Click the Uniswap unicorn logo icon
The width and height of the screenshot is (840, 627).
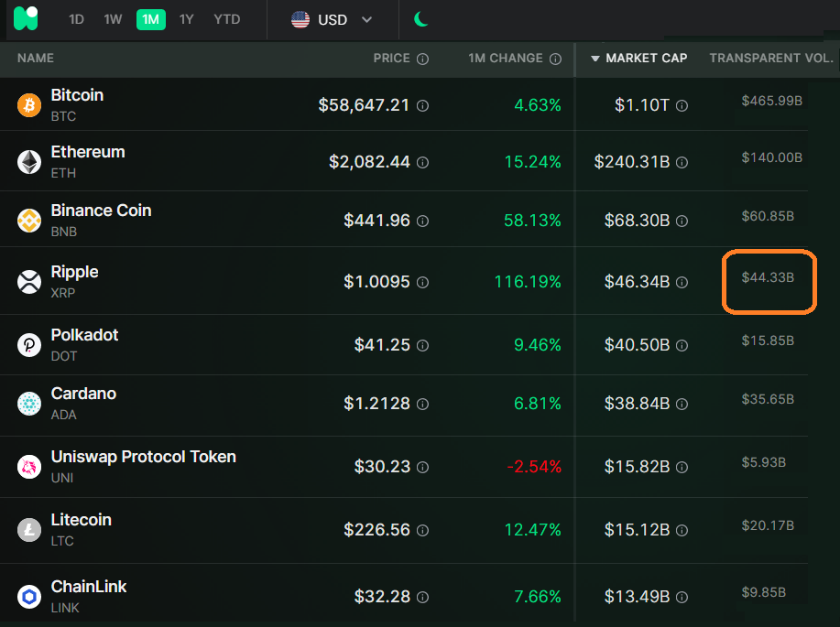tap(29, 467)
